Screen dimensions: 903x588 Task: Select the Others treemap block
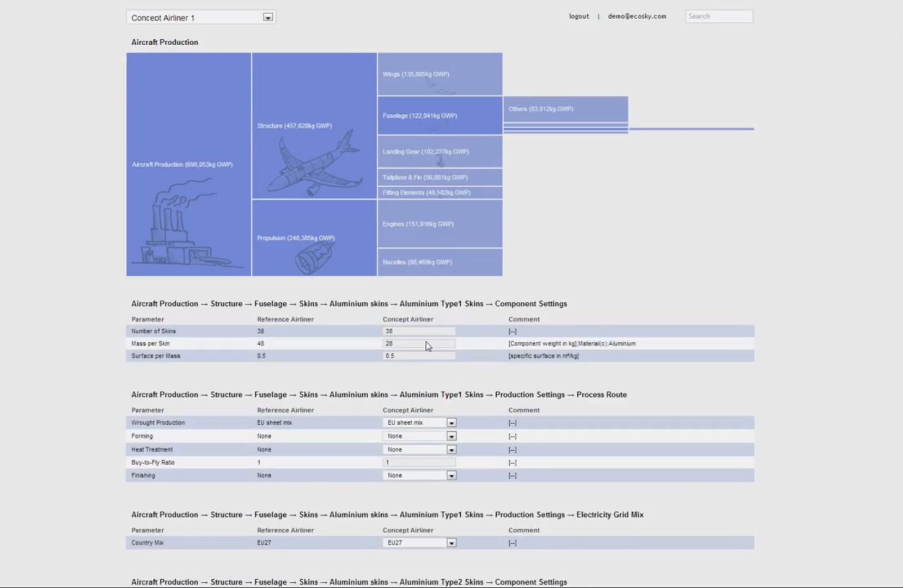565,109
